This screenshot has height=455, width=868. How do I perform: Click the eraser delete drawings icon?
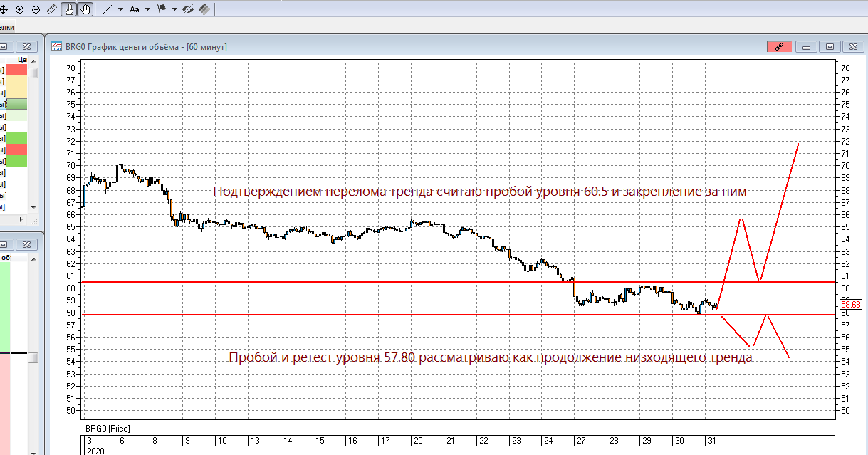(x=204, y=9)
